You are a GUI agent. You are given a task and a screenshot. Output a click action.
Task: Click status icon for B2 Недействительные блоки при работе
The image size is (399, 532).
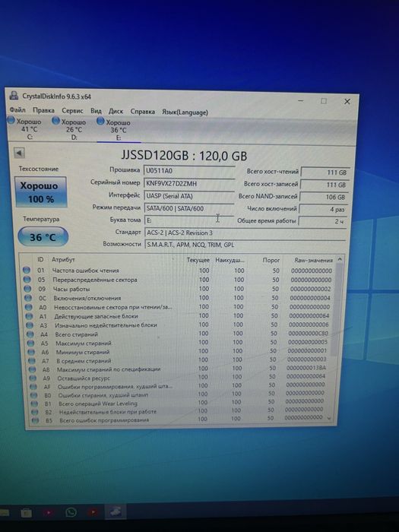pyautogui.click(x=35, y=412)
